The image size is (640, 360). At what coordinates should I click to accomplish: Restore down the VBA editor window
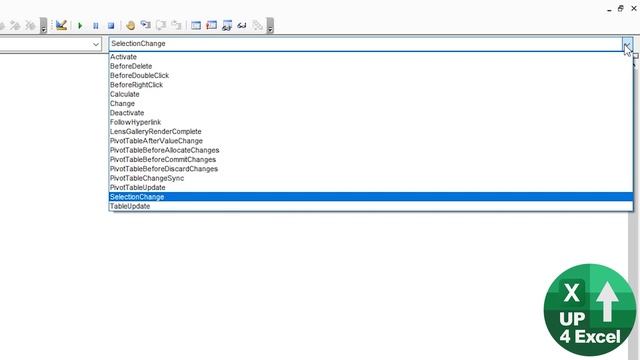pos(621,9)
